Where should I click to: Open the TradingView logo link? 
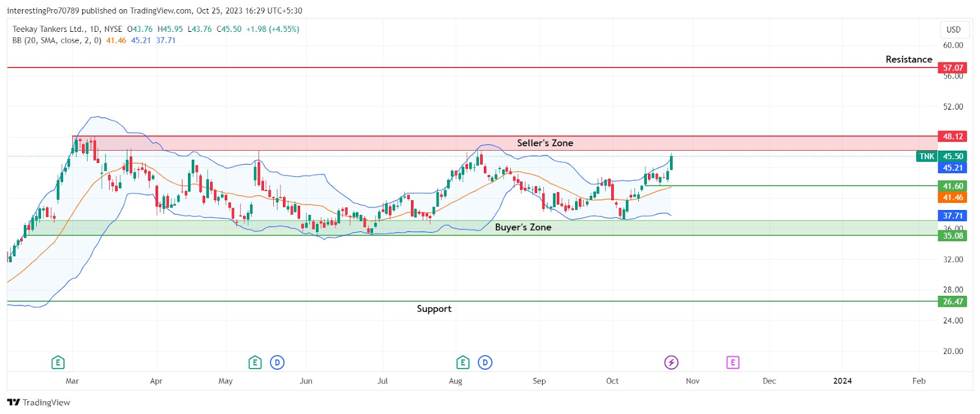[39, 402]
